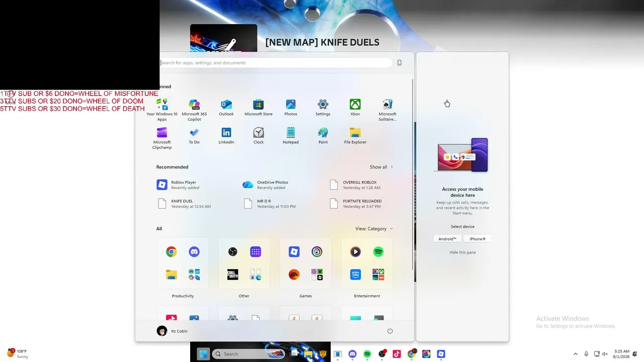Open Settings from the pinned section

tap(323, 108)
